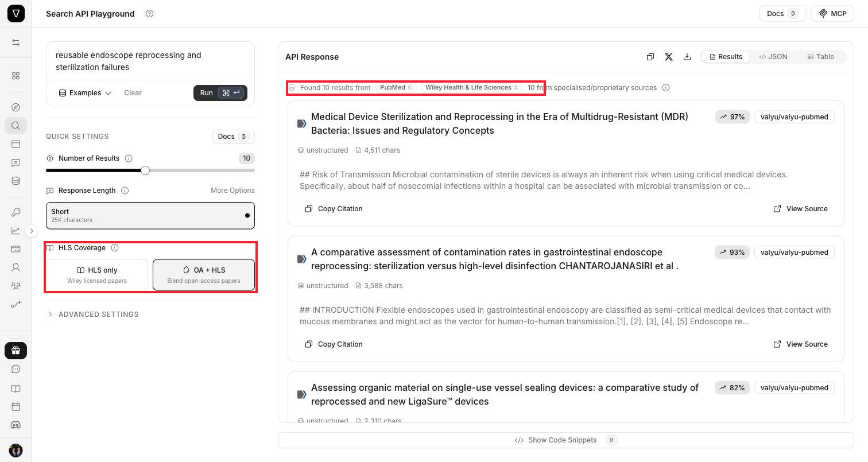Viewport: 868px width, 462px height.
Task: Filter by Wiley Health & Life Sciences chip
Action: [x=471, y=88]
